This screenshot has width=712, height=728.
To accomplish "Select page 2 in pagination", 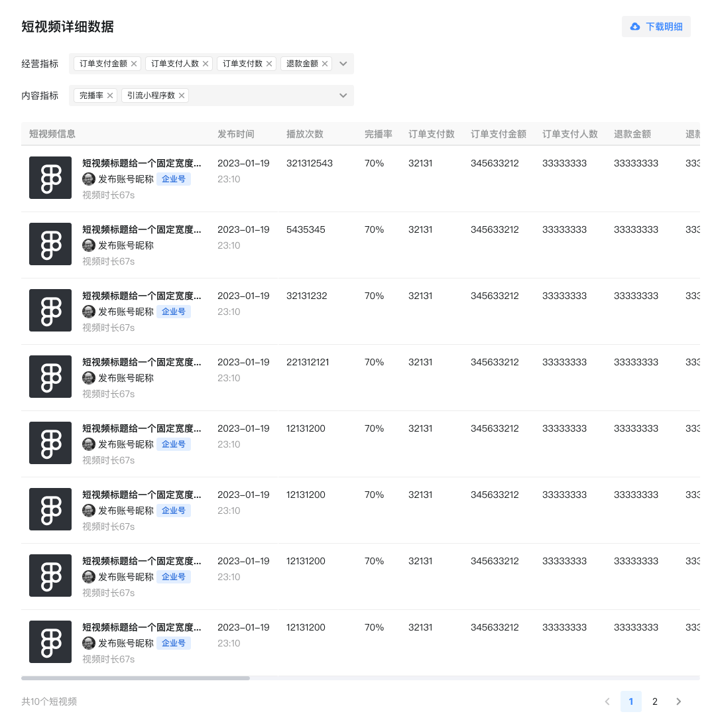I will [x=654, y=701].
